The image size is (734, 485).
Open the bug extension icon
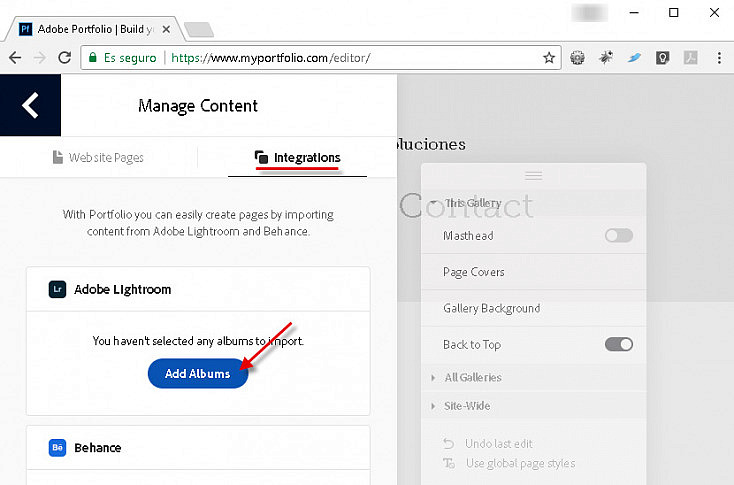pyautogui.click(x=606, y=58)
